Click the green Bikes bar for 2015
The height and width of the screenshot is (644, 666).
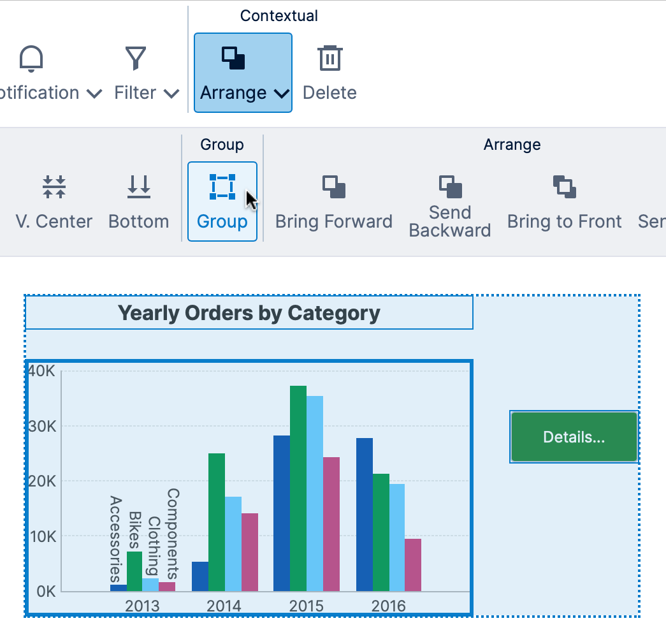298,488
